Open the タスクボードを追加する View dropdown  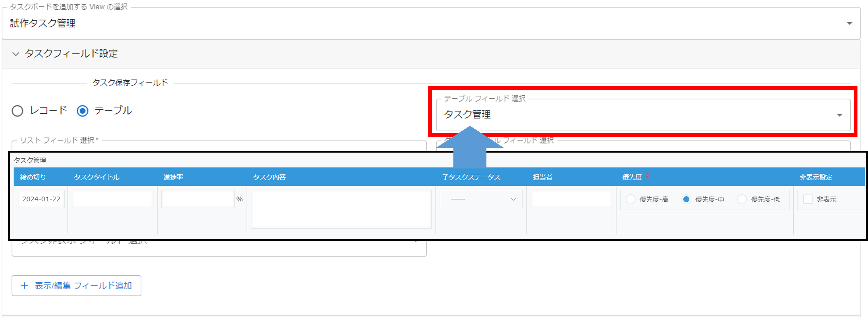pos(431,23)
